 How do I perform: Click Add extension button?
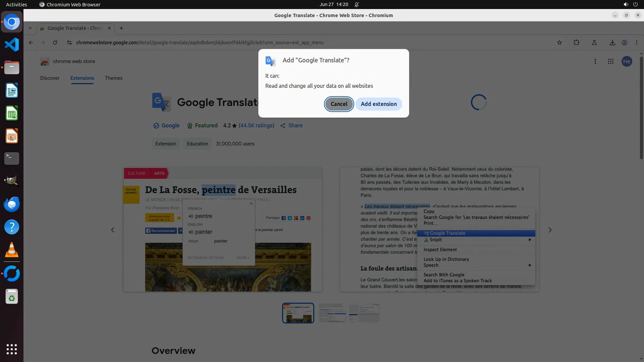pyautogui.click(x=379, y=104)
